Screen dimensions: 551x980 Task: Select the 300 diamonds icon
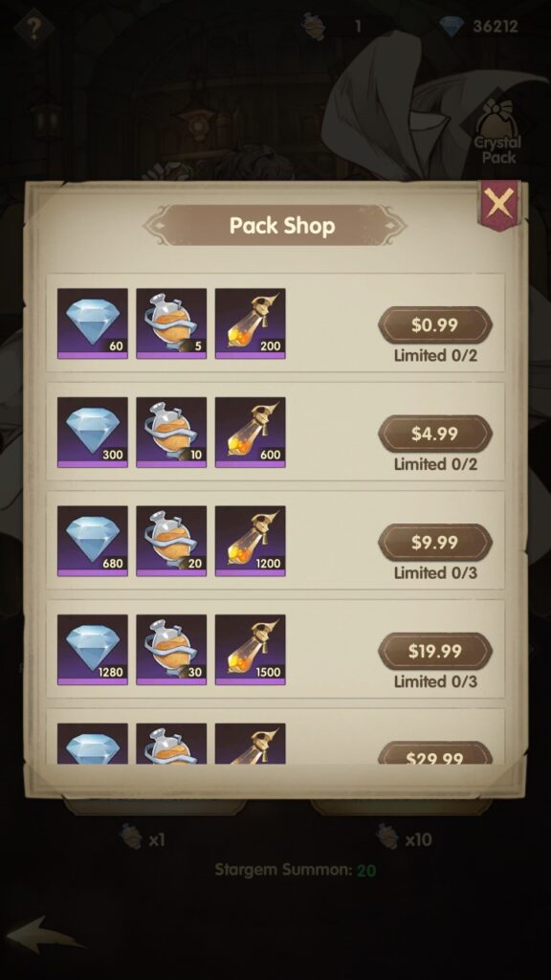tap(93, 433)
